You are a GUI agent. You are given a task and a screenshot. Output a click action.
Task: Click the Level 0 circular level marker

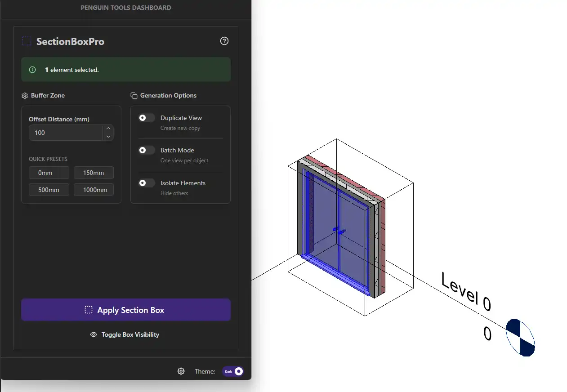[520, 338]
